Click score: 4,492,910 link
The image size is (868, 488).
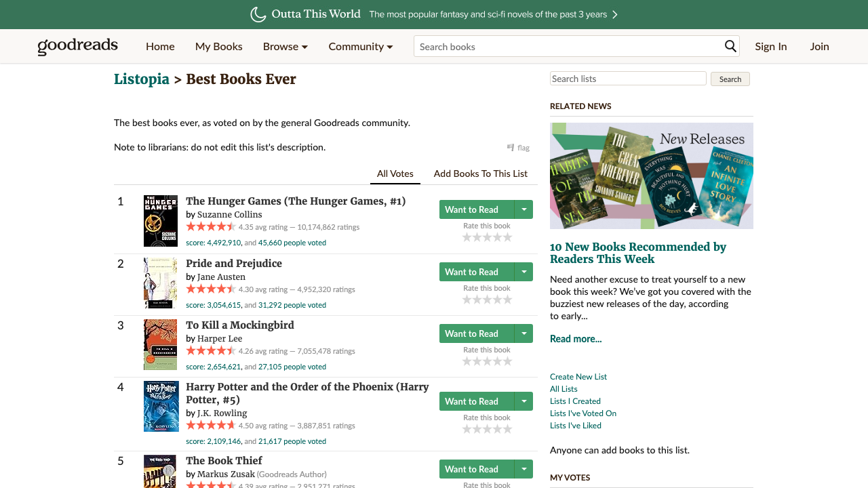[214, 243]
